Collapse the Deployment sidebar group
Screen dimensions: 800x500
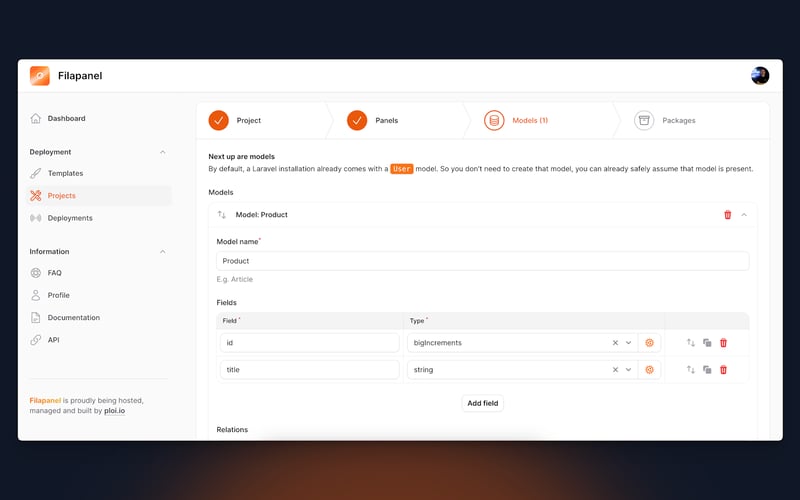(x=162, y=152)
